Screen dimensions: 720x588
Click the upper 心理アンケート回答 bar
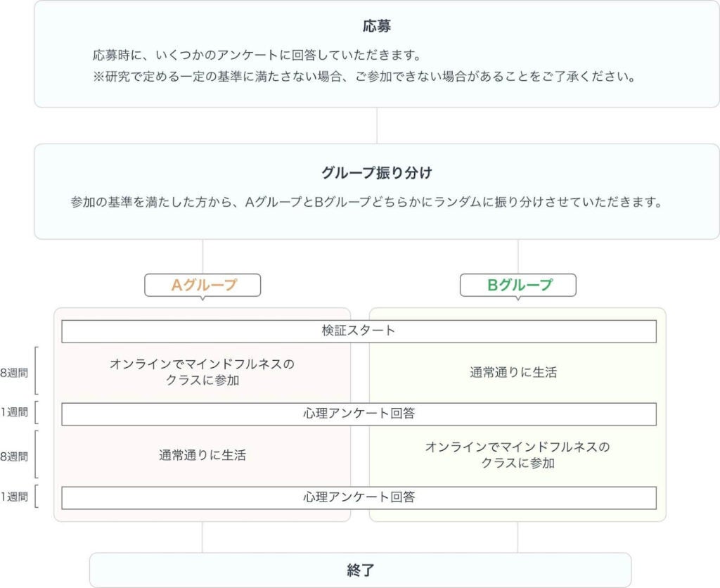(359, 414)
